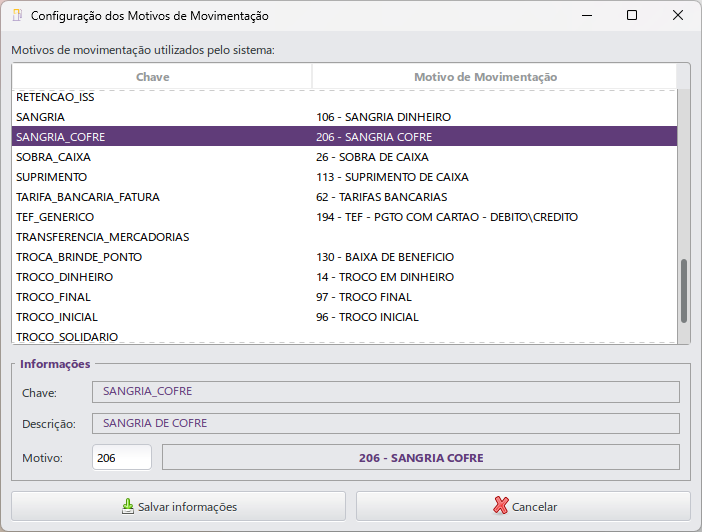Click the red X icon on Cancelar
702x532 pixels.
point(501,506)
